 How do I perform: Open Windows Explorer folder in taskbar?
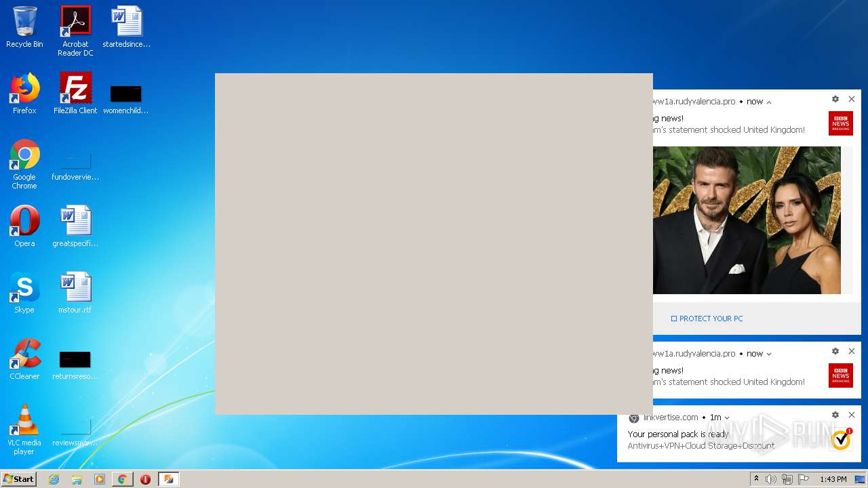click(x=77, y=479)
